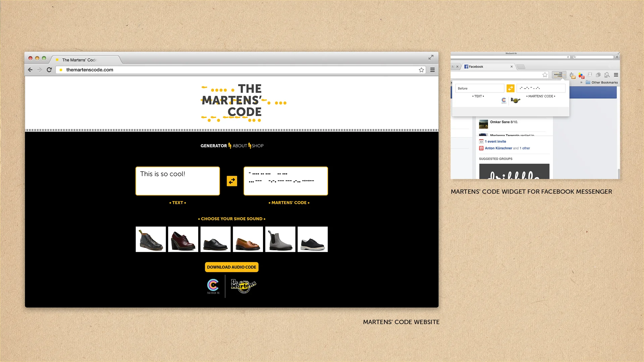Bookmark themartenscode.com with the star icon
Image resolution: width=644 pixels, height=362 pixels.
pos(421,70)
